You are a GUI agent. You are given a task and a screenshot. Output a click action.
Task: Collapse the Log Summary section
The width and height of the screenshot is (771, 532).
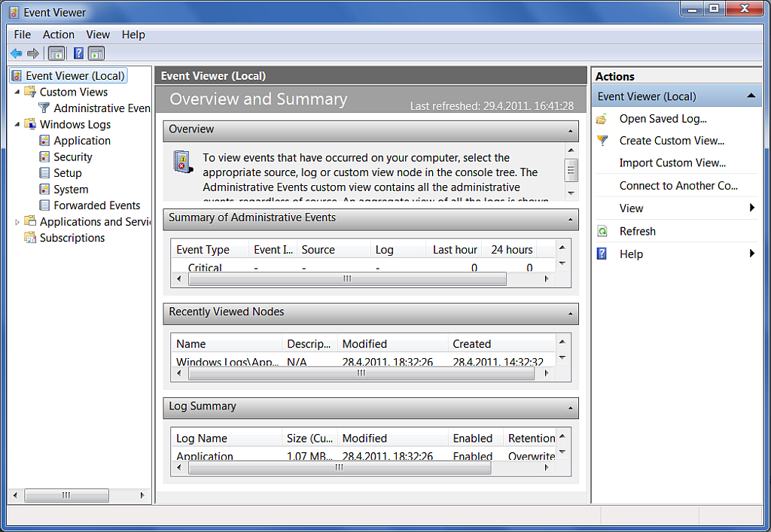click(x=570, y=408)
